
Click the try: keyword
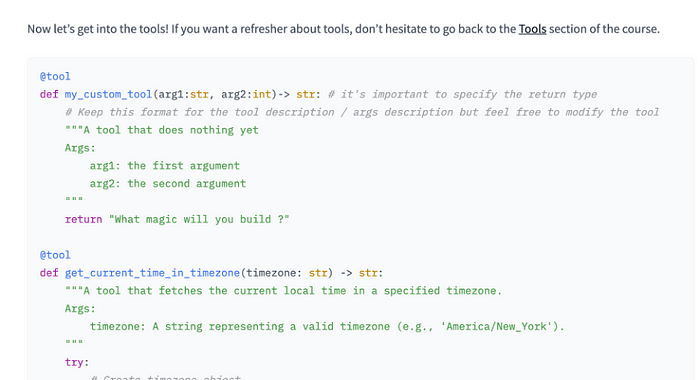tap(77, 362)
